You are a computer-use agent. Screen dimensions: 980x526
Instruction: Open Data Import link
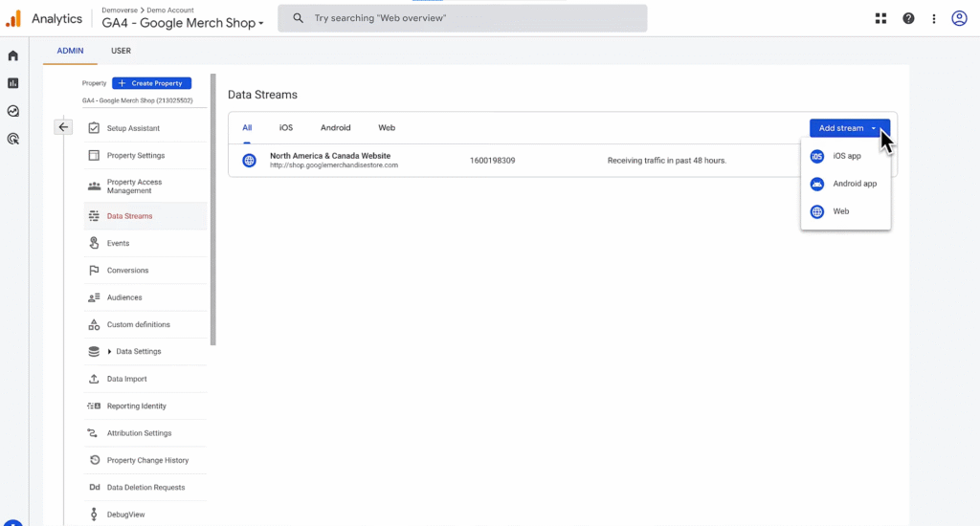pyautogui.click(x=127, y=379)
